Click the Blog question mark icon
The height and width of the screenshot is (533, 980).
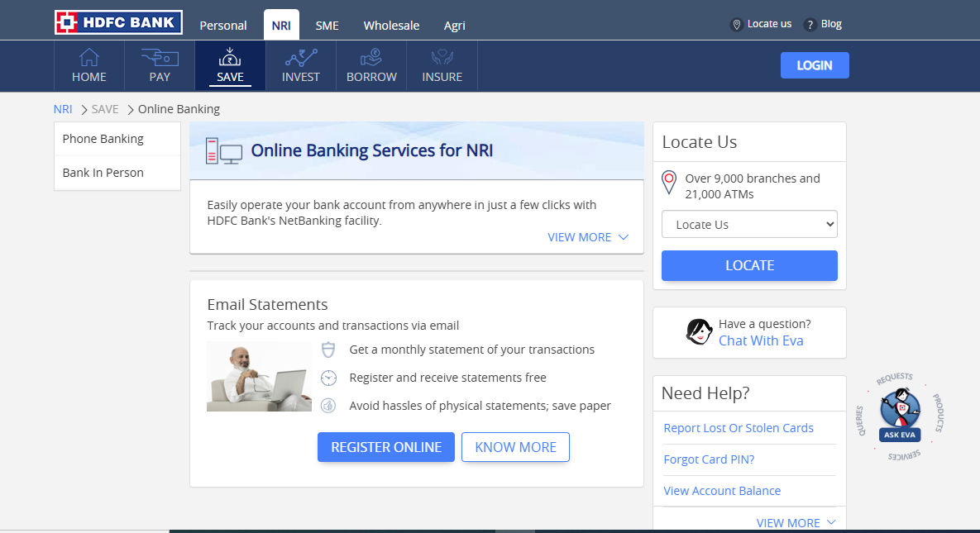(810, 24)
